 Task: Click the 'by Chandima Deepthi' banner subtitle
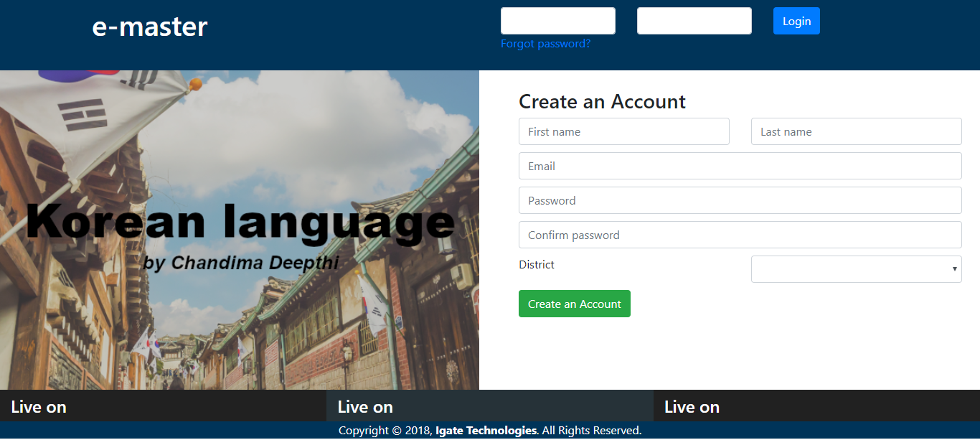(x=240, y=263)
